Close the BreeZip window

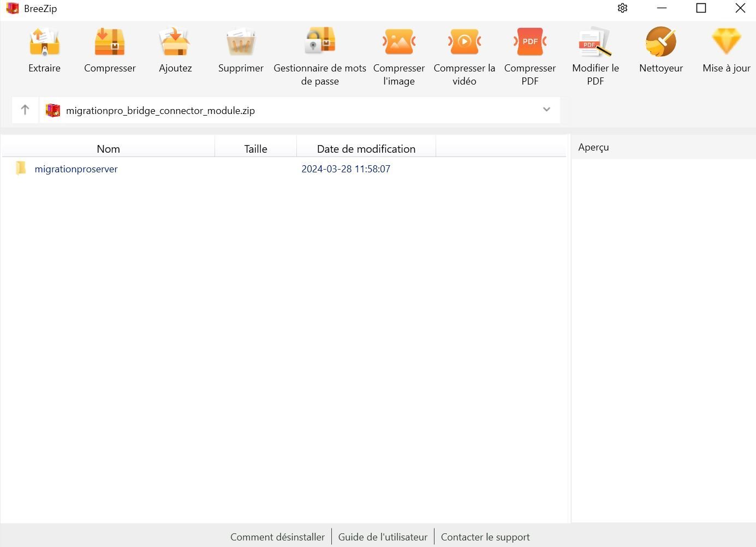coord(740,8)
